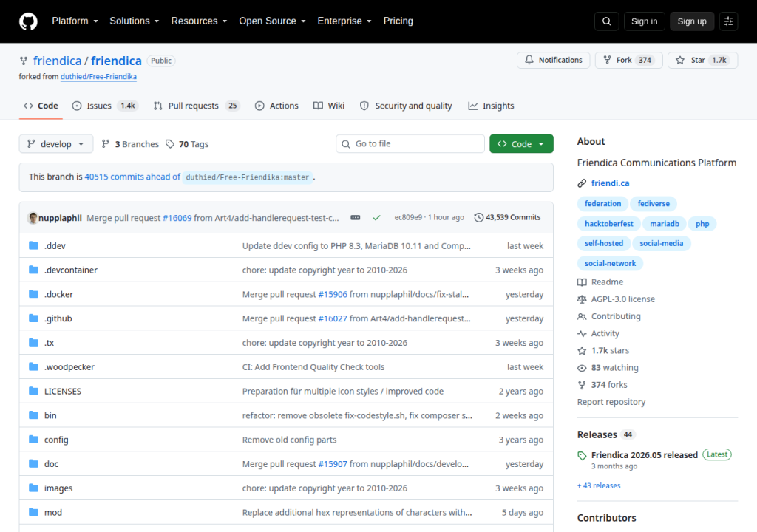This screenshot has width=757, height=532.
Task: Click in the Go to file field
Action: point(410,144)
